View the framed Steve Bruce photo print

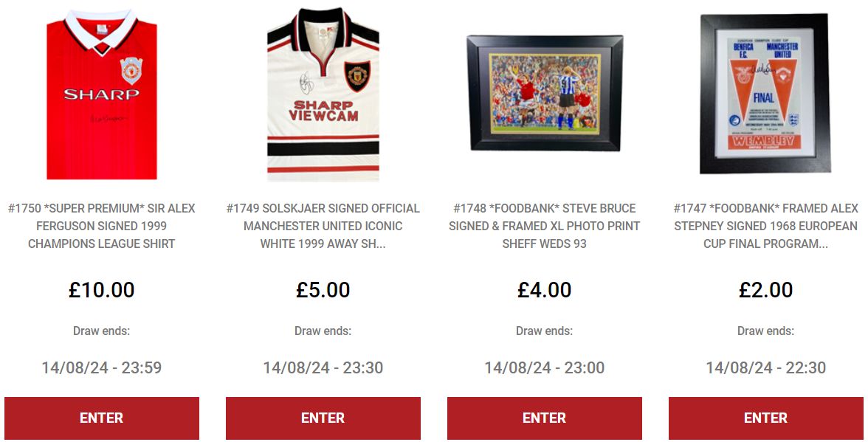coord(545,94)
